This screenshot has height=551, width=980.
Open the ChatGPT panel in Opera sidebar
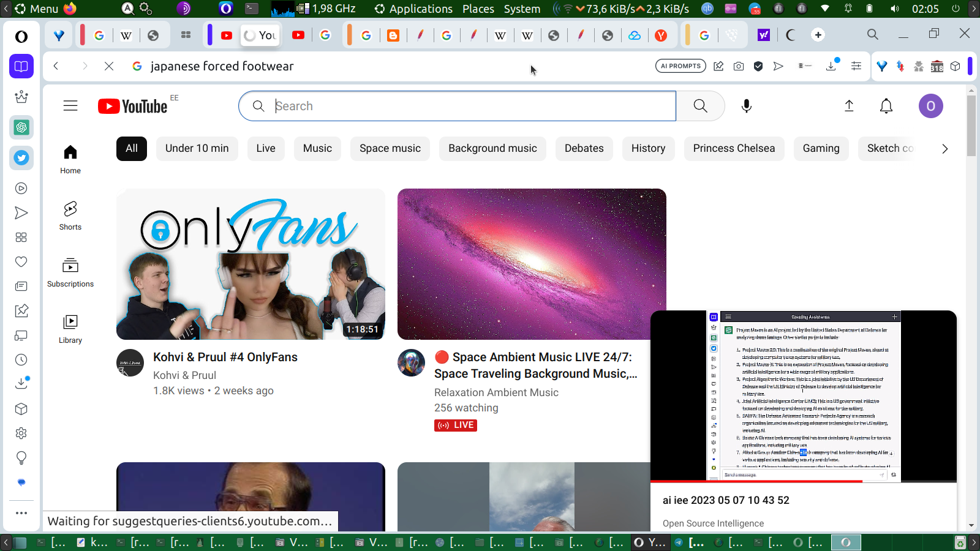pyautogui.click(x=21, y=127)
